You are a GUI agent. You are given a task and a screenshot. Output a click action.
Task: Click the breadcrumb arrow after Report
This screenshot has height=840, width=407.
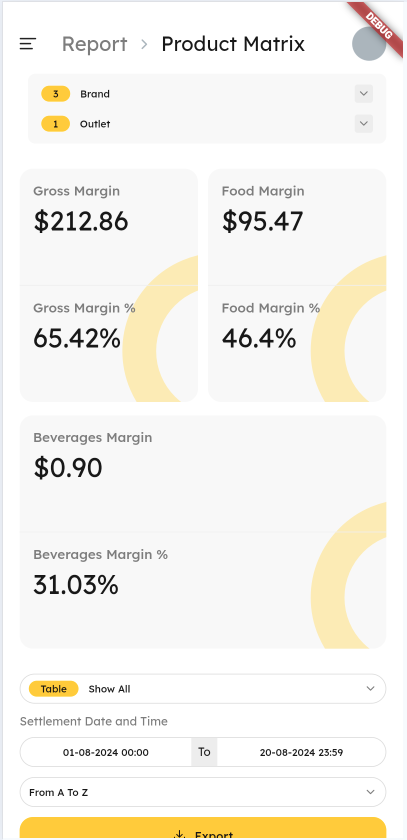tap(144, 44)
